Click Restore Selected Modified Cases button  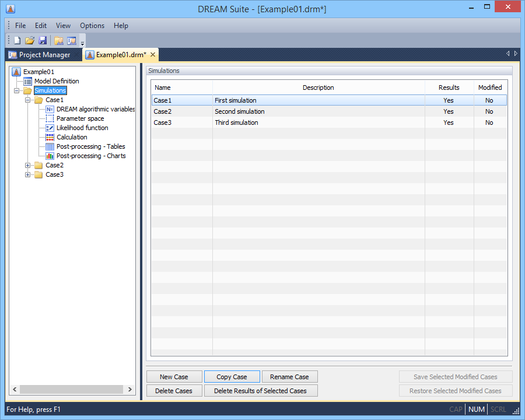coord(456,391)
